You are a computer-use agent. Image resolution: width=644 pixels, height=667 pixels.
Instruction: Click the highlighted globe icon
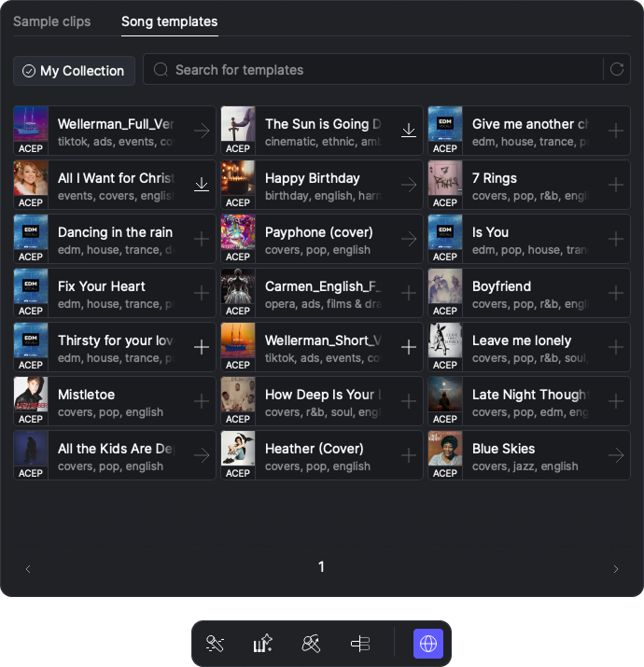click(428, 644)
